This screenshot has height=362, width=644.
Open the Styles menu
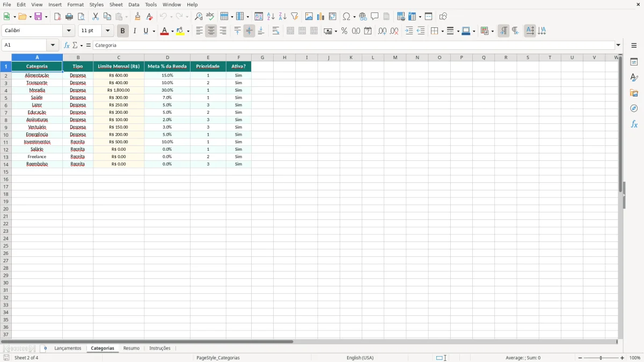point(97,4)
